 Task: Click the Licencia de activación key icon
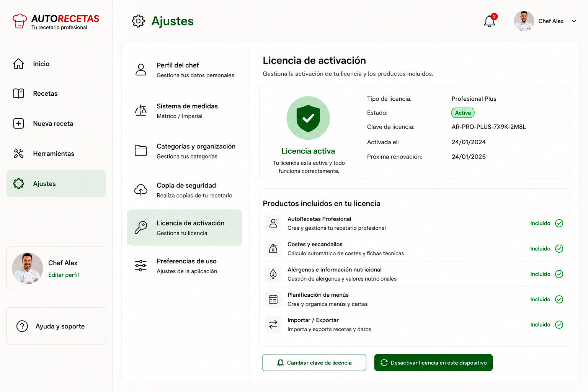coord(141,227)
